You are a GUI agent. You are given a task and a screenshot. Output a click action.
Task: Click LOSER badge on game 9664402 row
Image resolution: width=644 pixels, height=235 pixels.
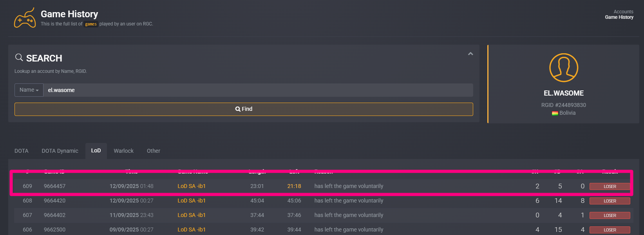(610, 215)
